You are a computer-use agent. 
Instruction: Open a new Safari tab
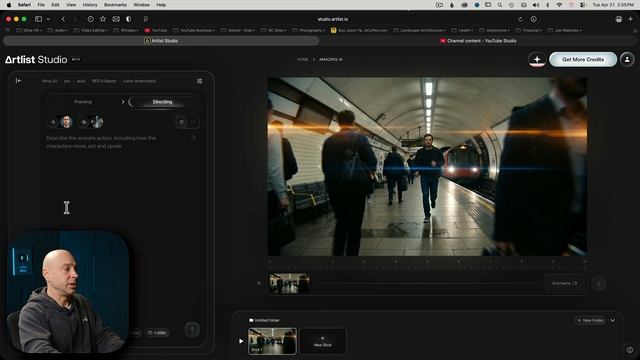[x=631, y=19]
